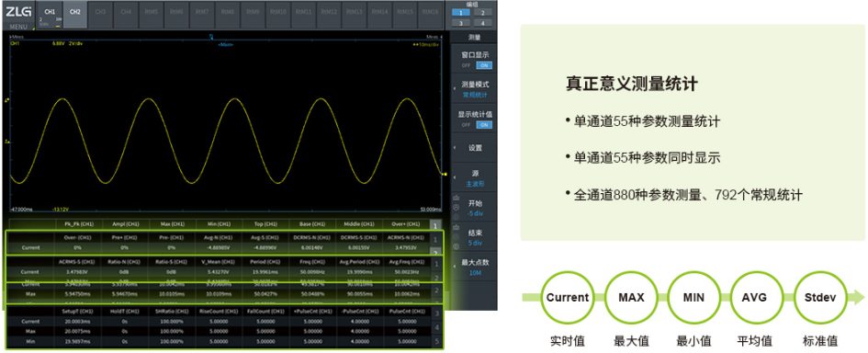Click the MIN circle in the statistics graphic
Screen dimensions: 868x353
coord(694,298)
